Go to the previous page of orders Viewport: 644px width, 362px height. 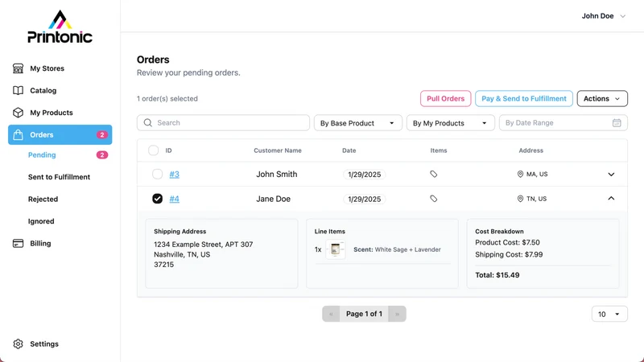click(x=331, y=314)
